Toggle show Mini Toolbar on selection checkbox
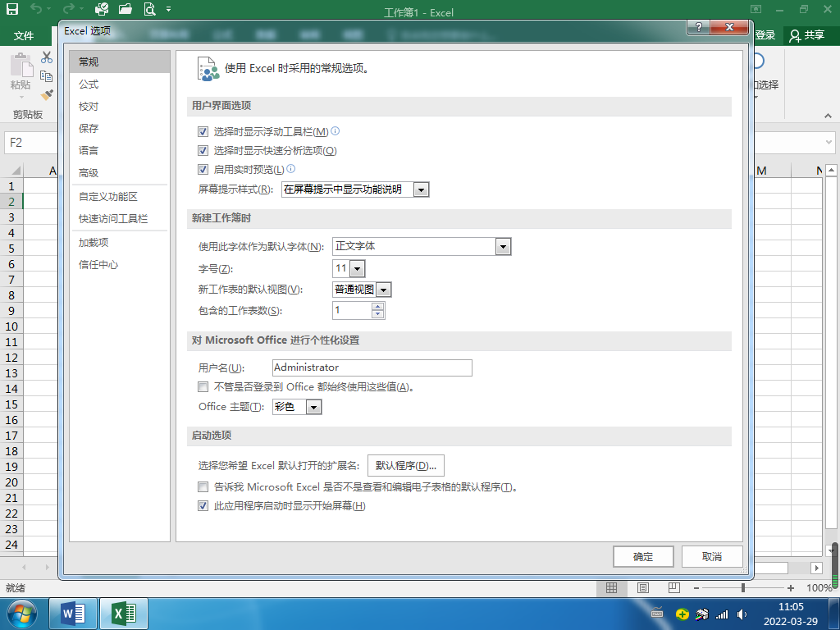Viewport: 840px width, 630px height. click(203, 131)
